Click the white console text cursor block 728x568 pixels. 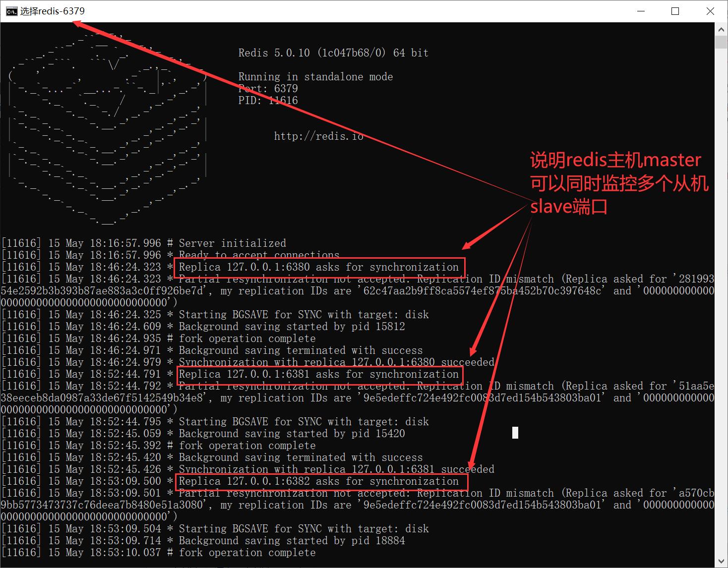click(x=515, y=433)
